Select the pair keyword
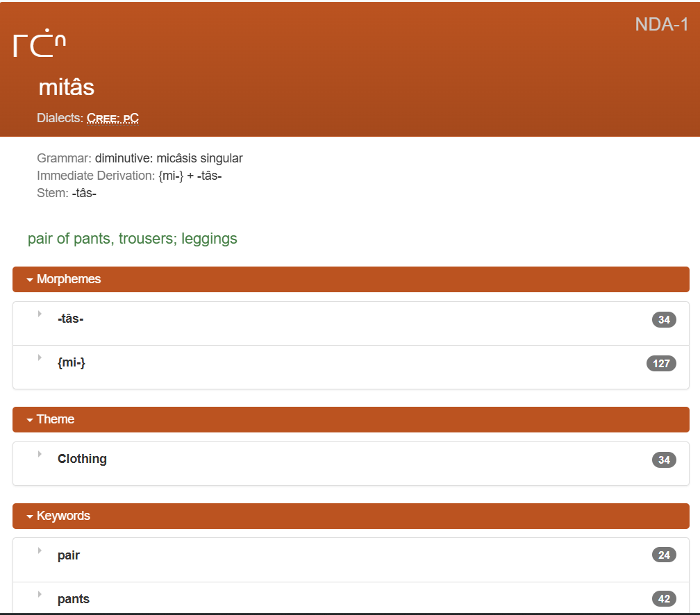 coord(68,555)
